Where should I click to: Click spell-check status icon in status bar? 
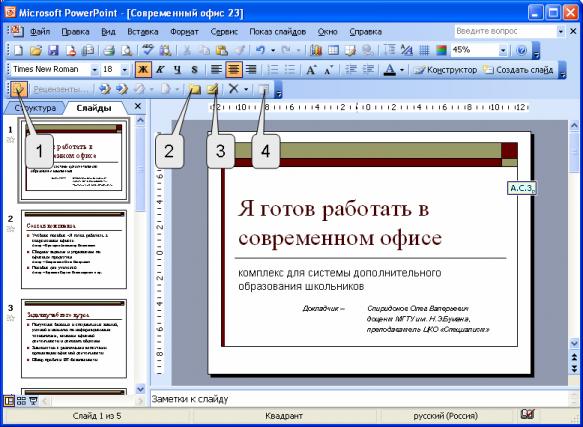[x=528, y=415]
